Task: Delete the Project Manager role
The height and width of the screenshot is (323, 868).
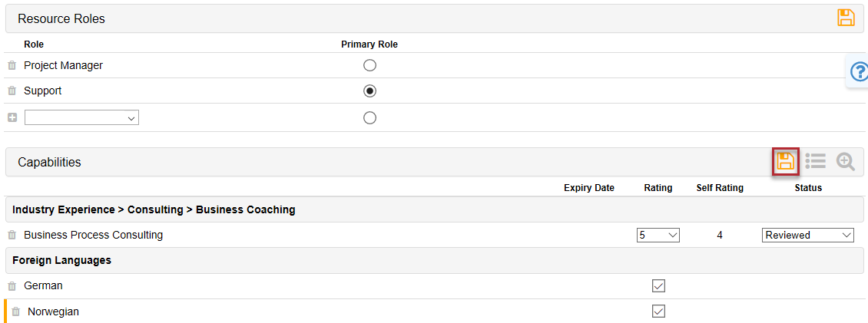Action: click(12, 66)
